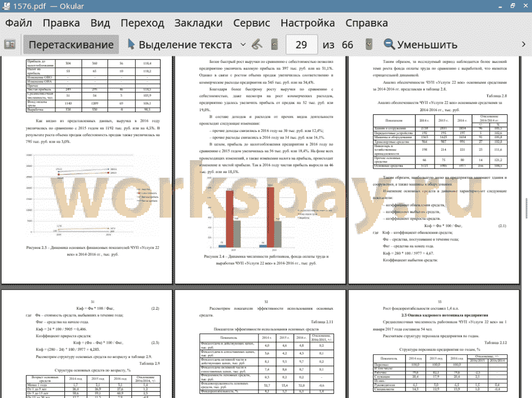
Task: Open the Переход menu
Action: coord(143,23)
